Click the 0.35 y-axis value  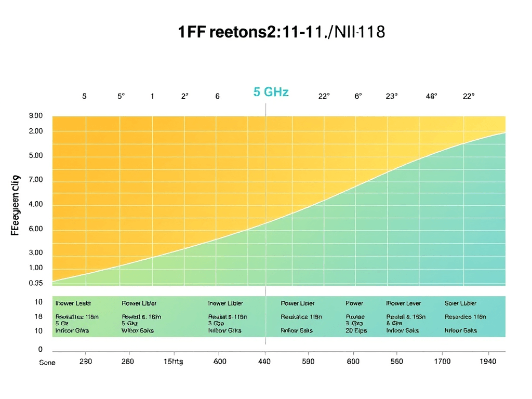coord(36,283)
